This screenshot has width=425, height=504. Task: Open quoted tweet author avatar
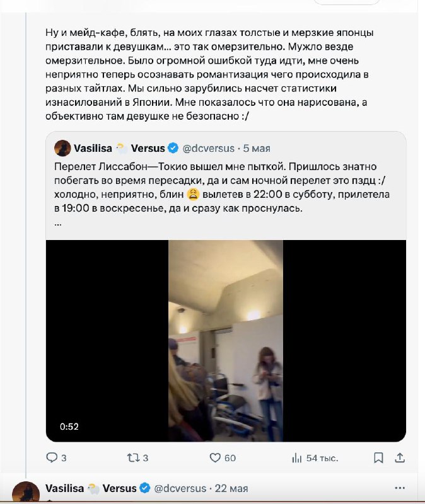point(62,148)
